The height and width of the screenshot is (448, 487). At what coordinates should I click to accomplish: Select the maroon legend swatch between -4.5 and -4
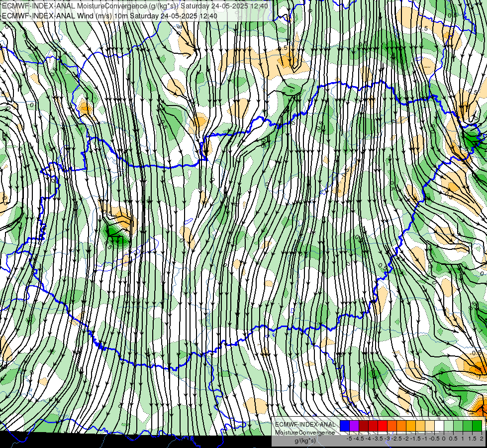[364, 426]
